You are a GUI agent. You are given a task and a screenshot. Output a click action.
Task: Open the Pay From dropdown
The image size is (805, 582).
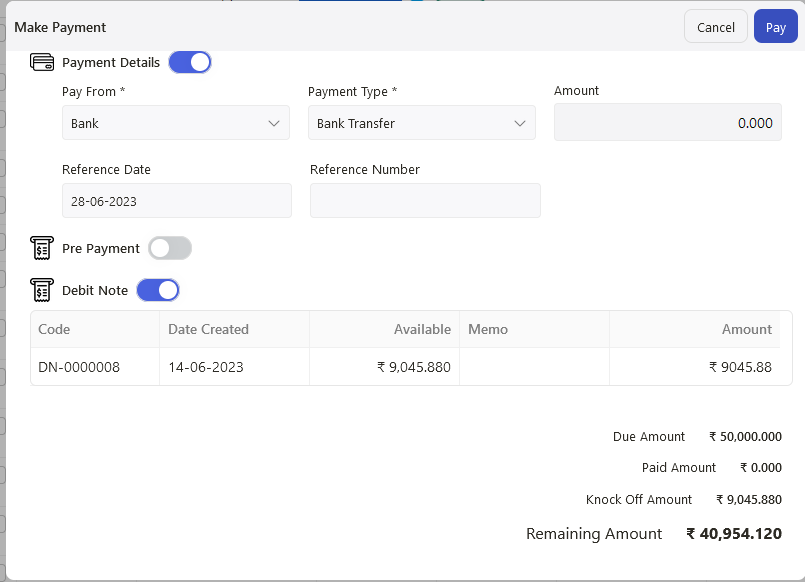tap(176, 123)
